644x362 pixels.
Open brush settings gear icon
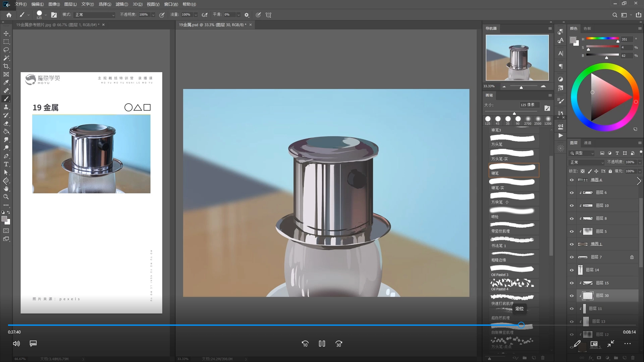(247, 15)
